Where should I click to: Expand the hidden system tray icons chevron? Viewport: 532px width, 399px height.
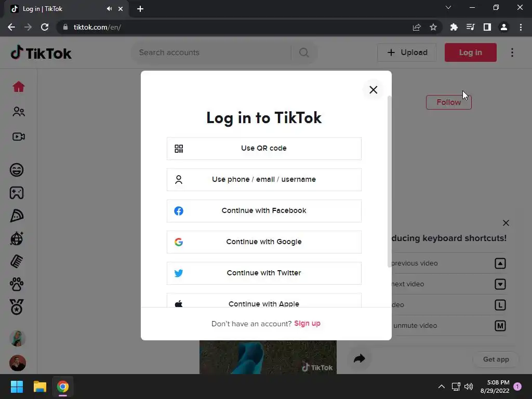[x=442, y=387]
